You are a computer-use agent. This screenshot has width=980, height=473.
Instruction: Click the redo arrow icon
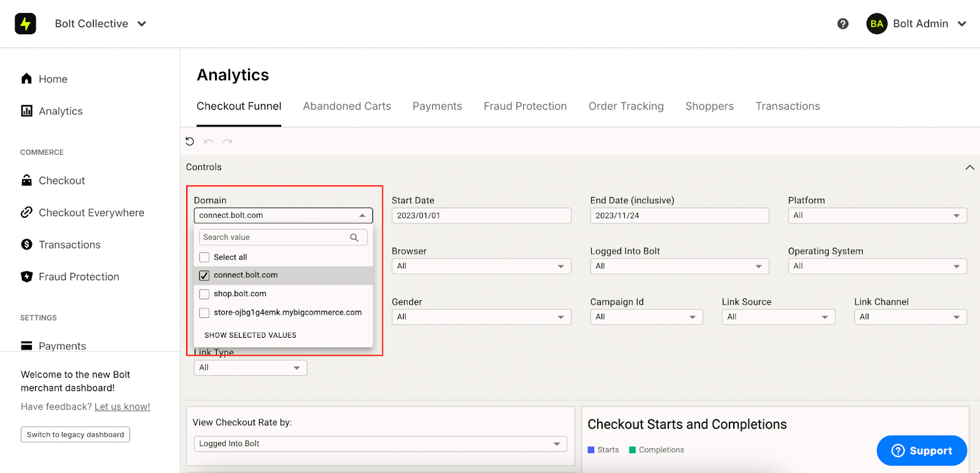pos(227,141)
